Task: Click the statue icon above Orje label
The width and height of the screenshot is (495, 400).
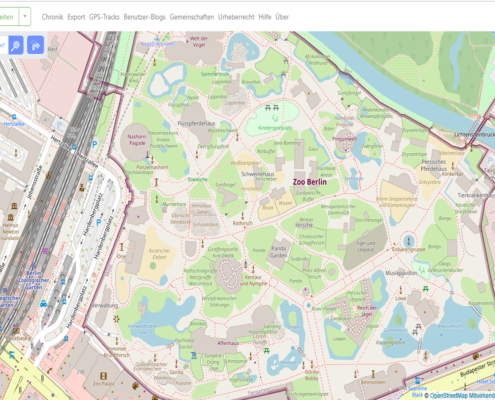Action: pos(122,248)
